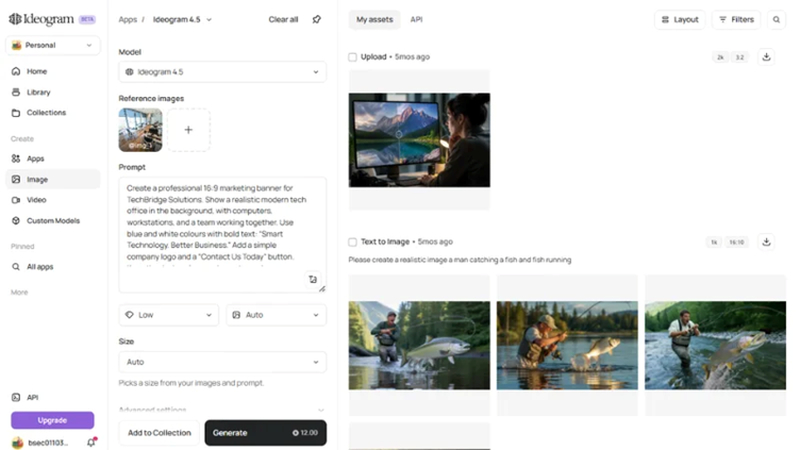
Task: Open the woman at monitor image
Action: 419,140
